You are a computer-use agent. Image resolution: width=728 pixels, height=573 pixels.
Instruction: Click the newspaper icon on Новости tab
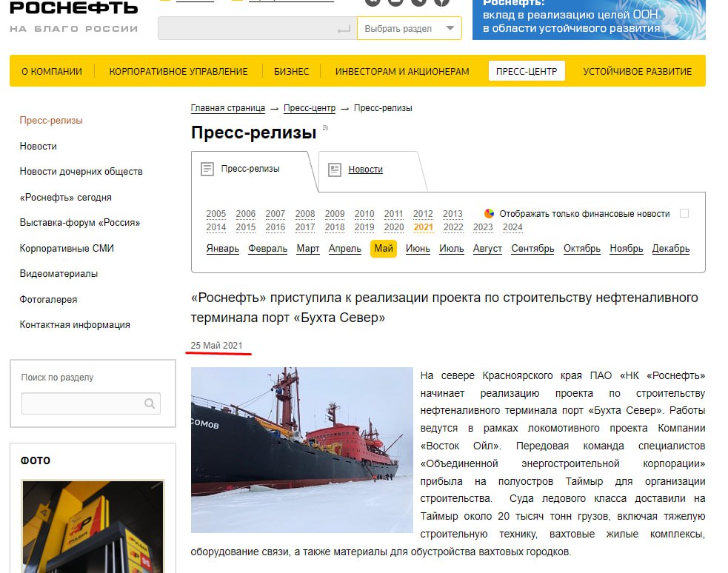pos(335,170)
